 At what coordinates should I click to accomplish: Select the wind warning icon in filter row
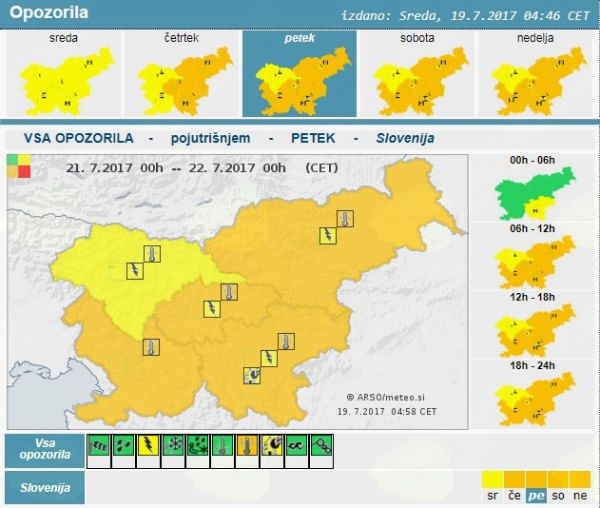point(99,446)
